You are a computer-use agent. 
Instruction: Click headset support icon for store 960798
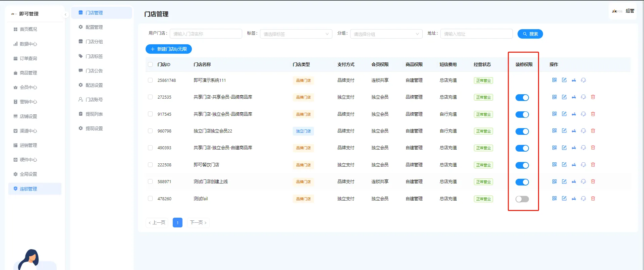[x=583, y=131]
